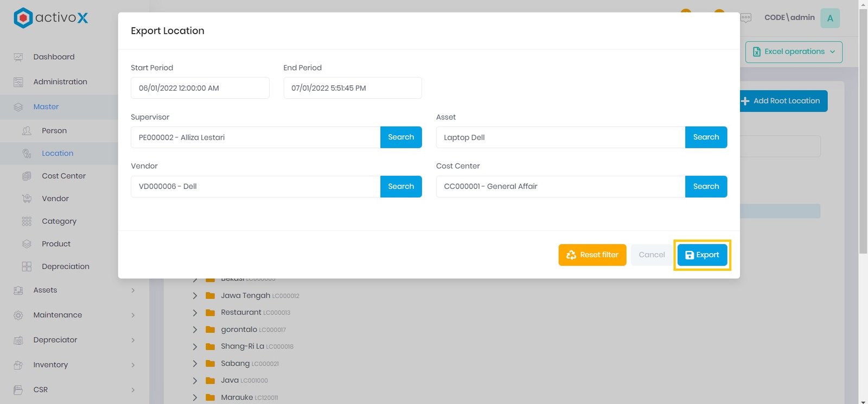868x404 pixels.
Task: Expand the Jawa Tengah folder
Action: (x=195, y=296)
